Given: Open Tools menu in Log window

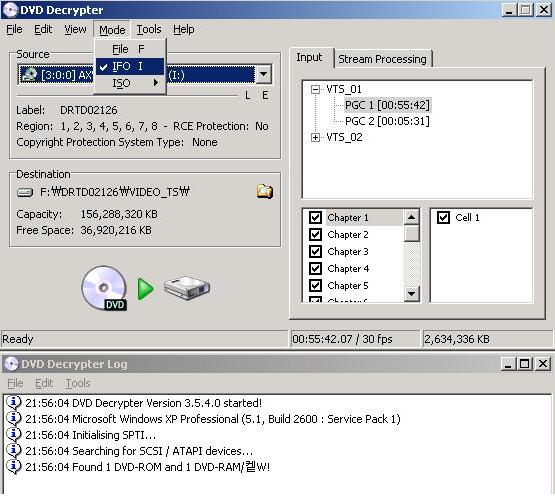Looking at the screenshot, I should click(x=78, y=383).
